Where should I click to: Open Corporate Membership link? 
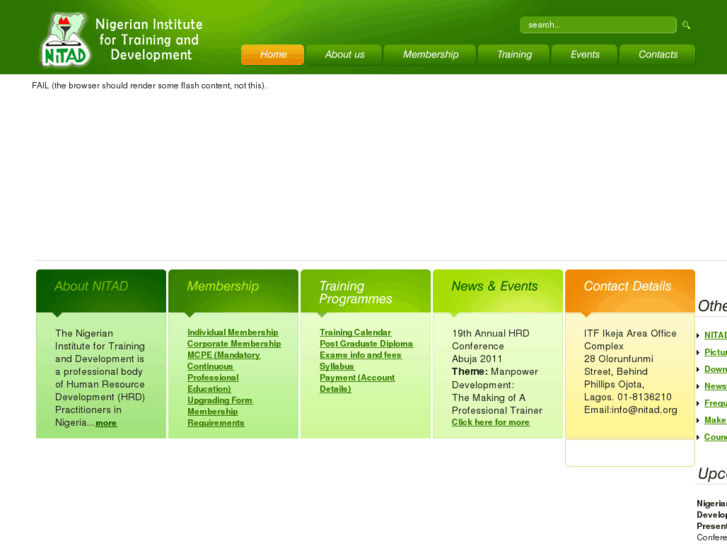click(234, 344)
